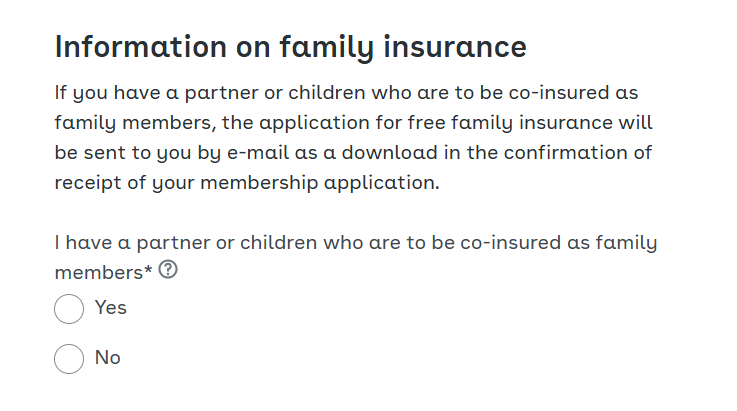Open the help tooltip question mark icon
The image size is (737, 411).
pos(168,270)
